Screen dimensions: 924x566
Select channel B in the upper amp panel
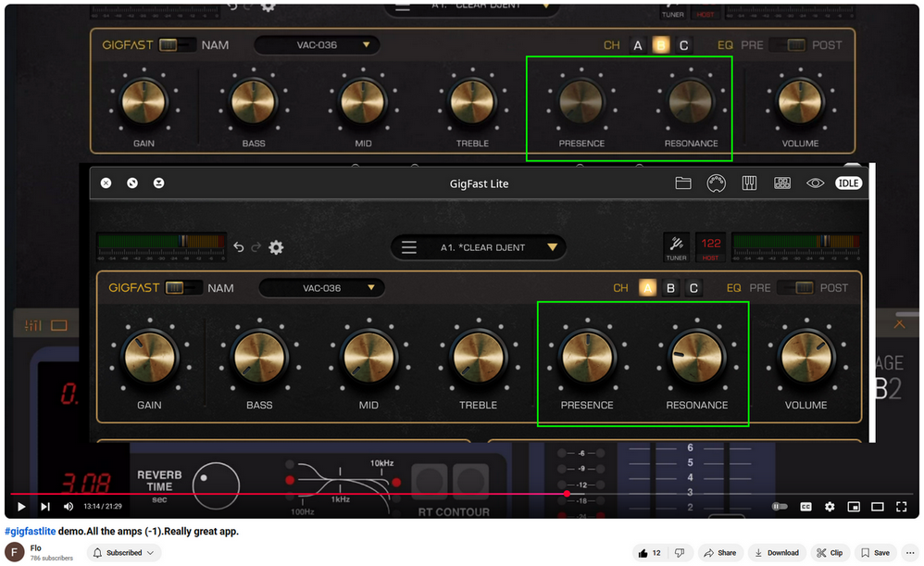[660, 44]
